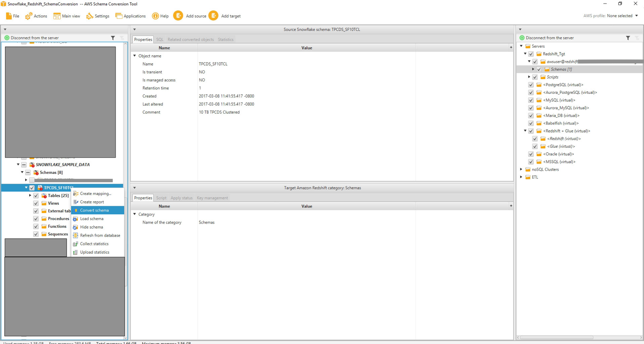Image resolution: width=644 pixels, height=344 pixels.
Task: Click the Add source button
Action: (190, 16)
